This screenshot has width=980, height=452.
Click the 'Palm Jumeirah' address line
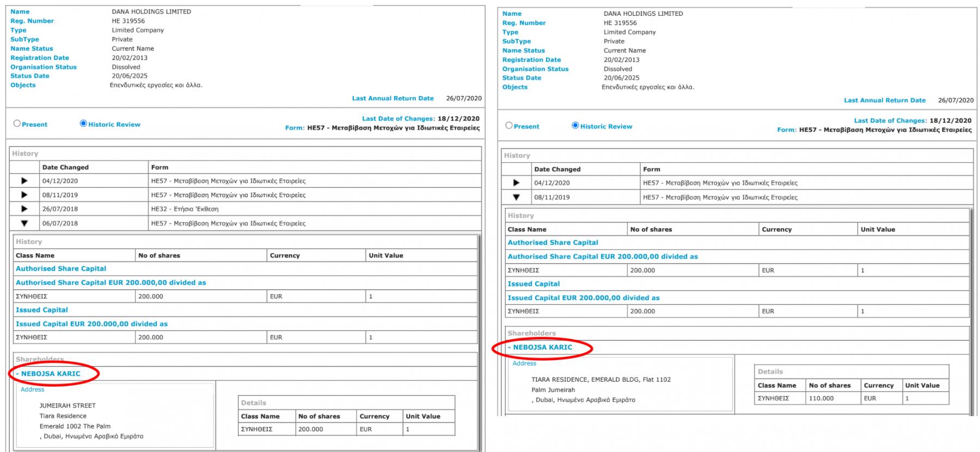(553, 390)
